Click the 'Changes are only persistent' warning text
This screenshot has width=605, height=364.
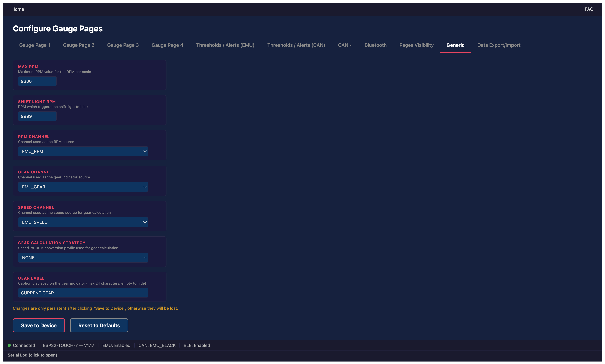pos(95,308)
